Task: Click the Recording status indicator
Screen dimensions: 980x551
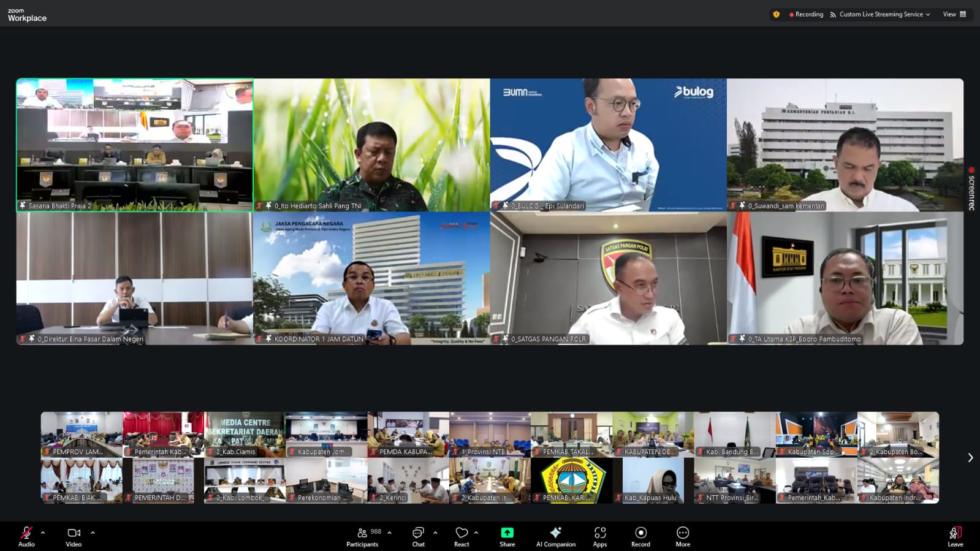Action: click(806, 14)
